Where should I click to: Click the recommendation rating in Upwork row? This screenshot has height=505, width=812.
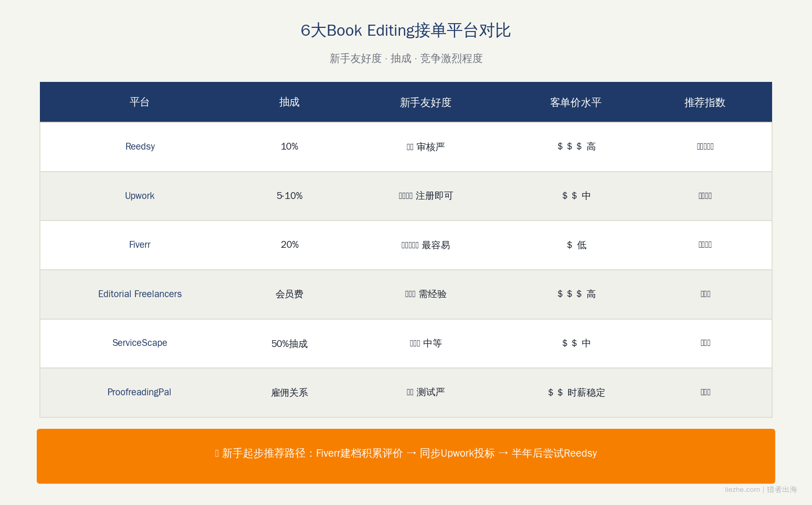705,196
